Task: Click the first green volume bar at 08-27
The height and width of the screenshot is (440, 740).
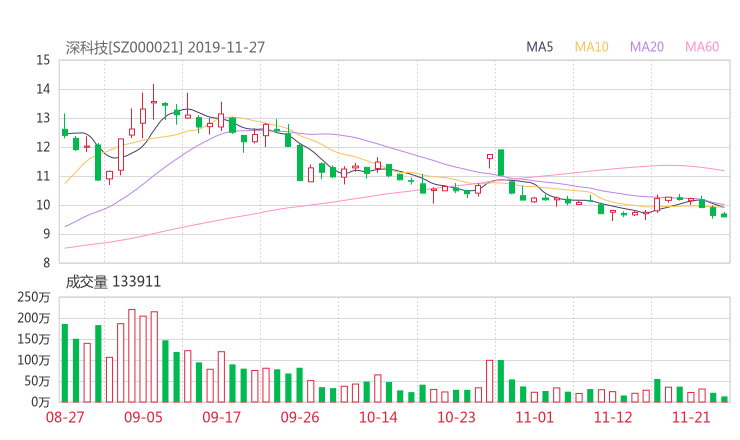Action: 65,363
